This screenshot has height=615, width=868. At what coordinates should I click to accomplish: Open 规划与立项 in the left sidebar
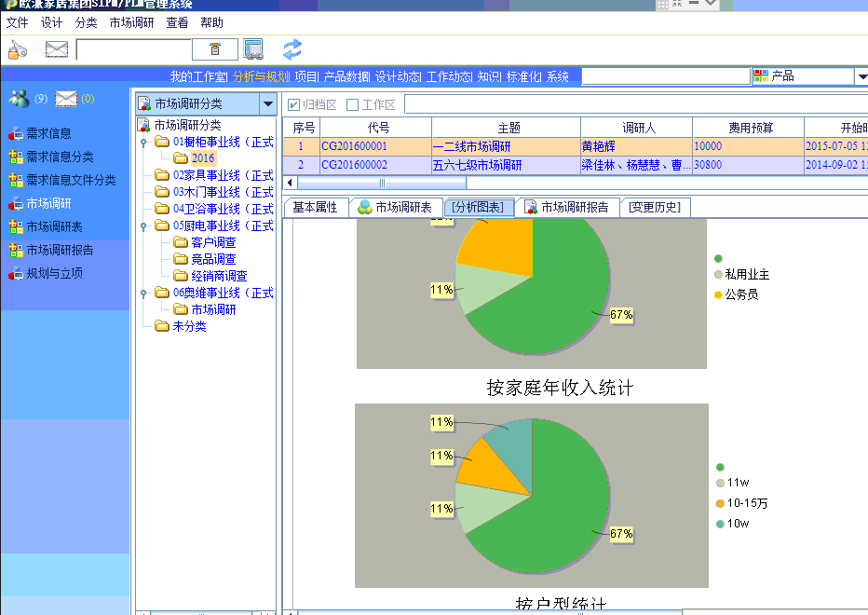[54, 273]
